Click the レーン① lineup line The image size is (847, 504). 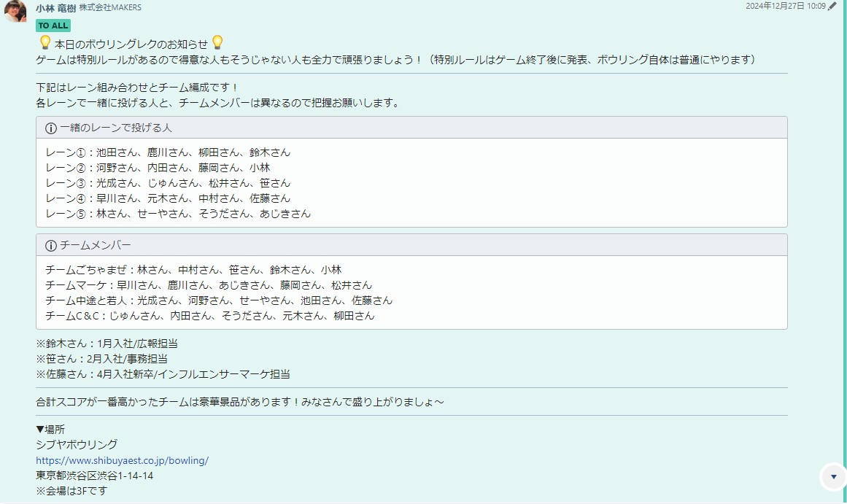pos(168,152)
